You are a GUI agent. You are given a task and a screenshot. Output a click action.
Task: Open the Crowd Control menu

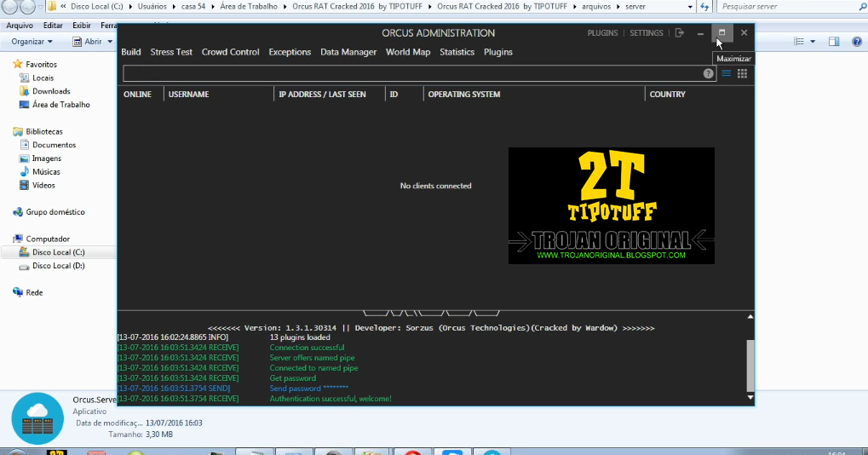point(230,52)
